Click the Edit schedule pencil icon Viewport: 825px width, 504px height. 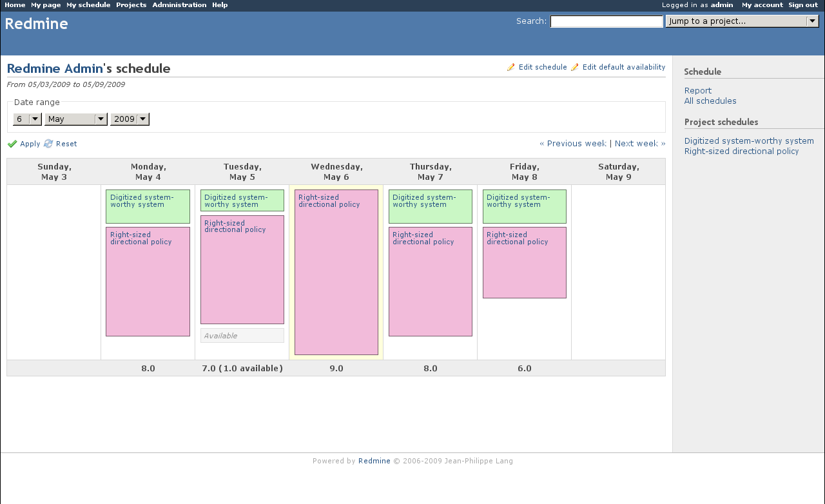coord(511,67)
